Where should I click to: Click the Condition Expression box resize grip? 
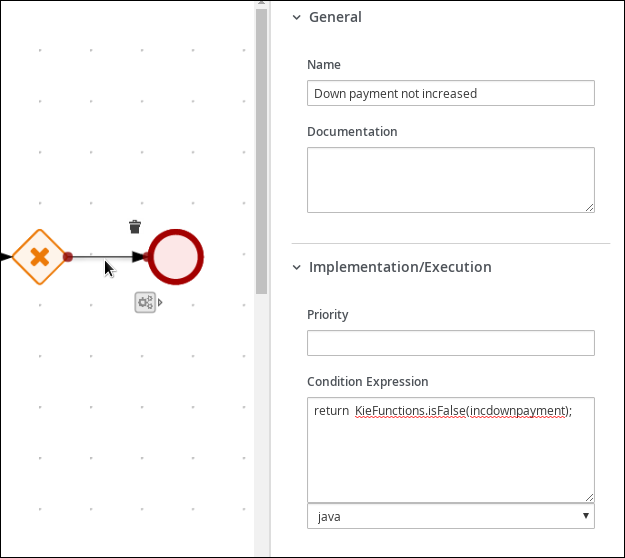[590, 497]
